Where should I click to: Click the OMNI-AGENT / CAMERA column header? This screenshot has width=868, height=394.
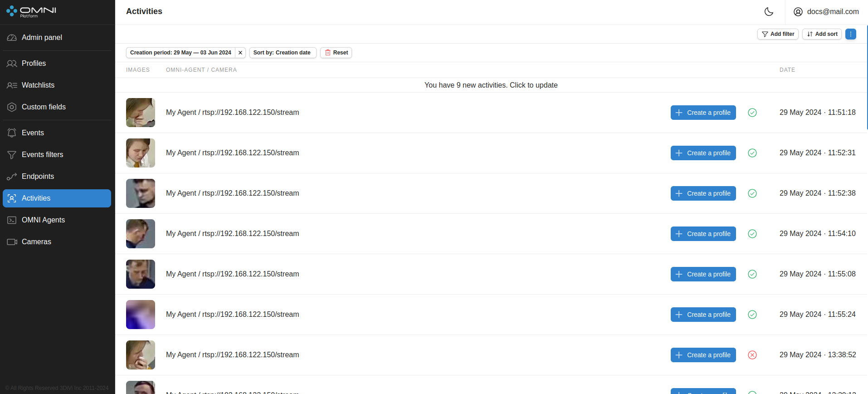(x=201, y=70)
